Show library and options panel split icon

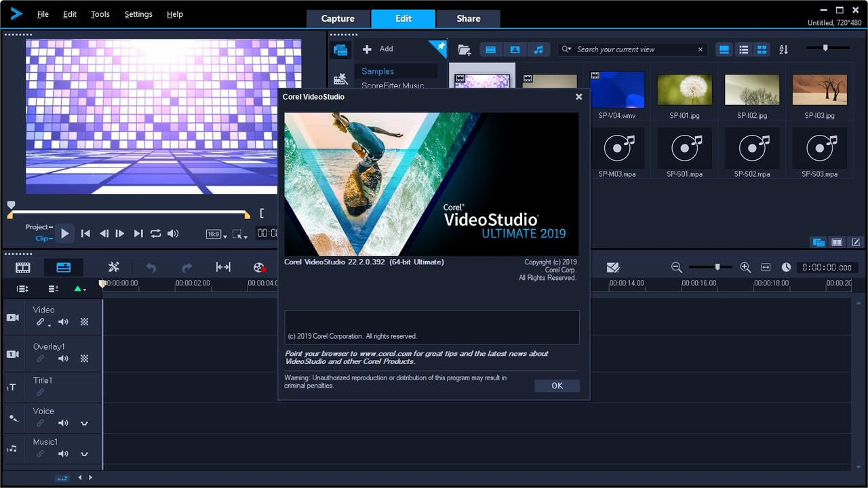(x=837, y=242)
